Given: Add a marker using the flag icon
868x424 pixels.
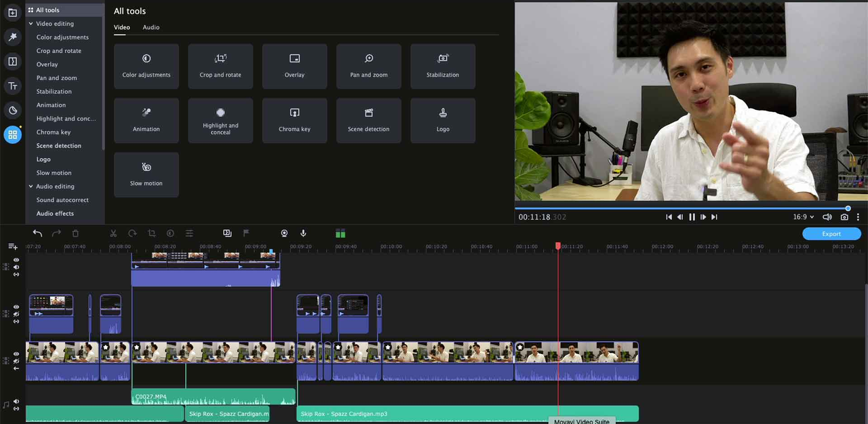Looking at the screenshot, I should [x=245, y=233].
